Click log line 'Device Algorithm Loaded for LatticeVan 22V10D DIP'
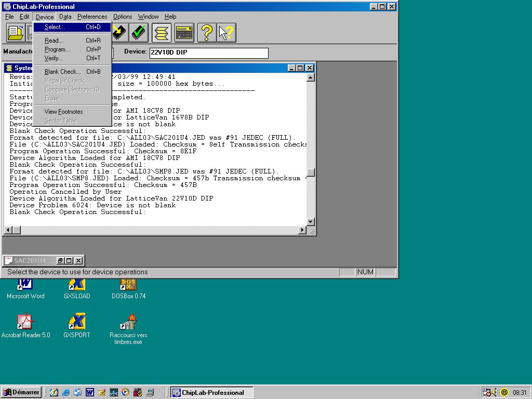Screen dimensions: 532x399 [x=111, y=198]
